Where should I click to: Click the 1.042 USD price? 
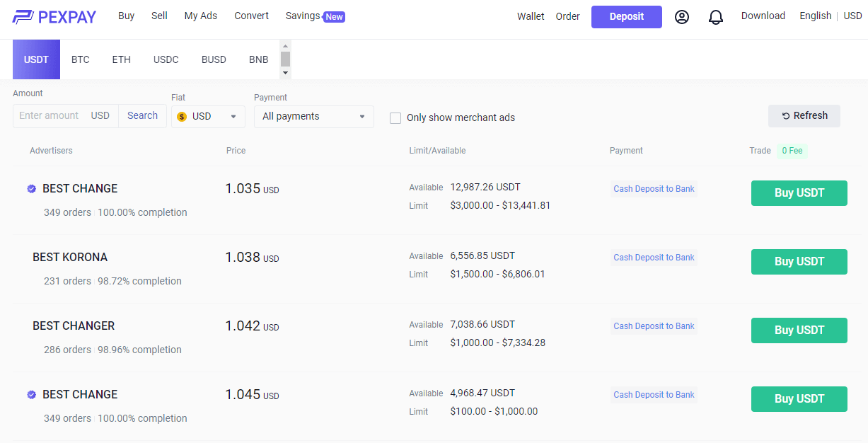coord(252,326)
